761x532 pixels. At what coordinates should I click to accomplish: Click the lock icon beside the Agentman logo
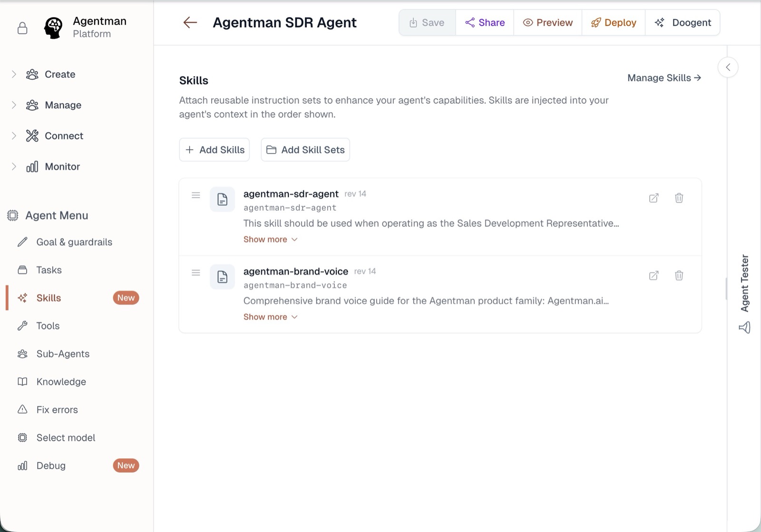tap(22, 29)
